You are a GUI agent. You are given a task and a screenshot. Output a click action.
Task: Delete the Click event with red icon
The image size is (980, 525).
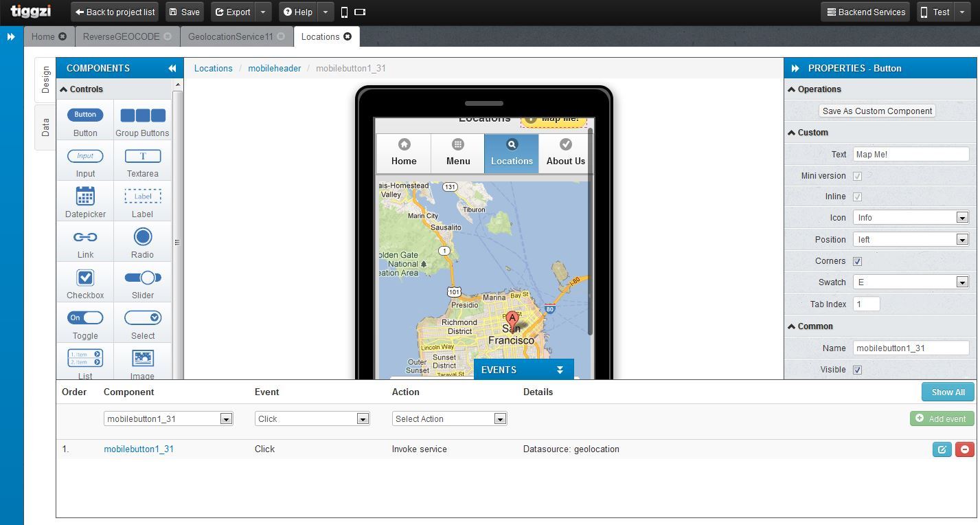[x=964, y=449]
